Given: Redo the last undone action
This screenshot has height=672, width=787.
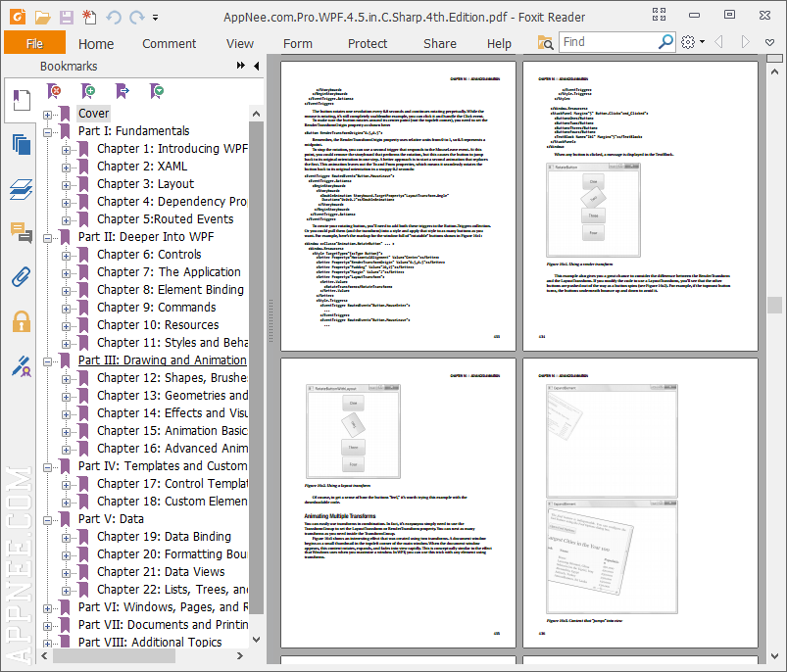Looking at the screenshot, I should point(136,18).
